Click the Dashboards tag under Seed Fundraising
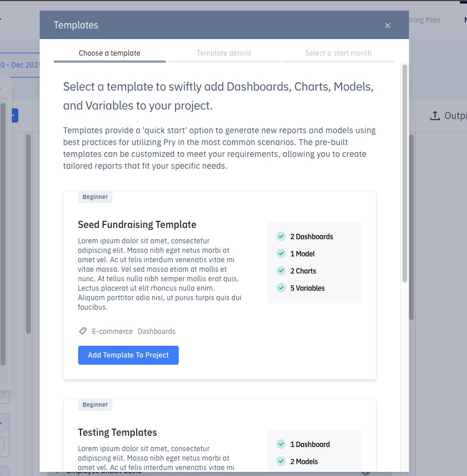 pos(157,331)
